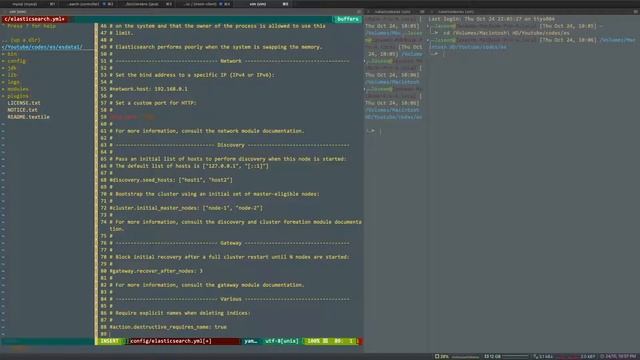Place cursor on '#gateway.recover_after_nodes: 3' line
Viewport: 640px width, 360px height.
tap(156, 271)
